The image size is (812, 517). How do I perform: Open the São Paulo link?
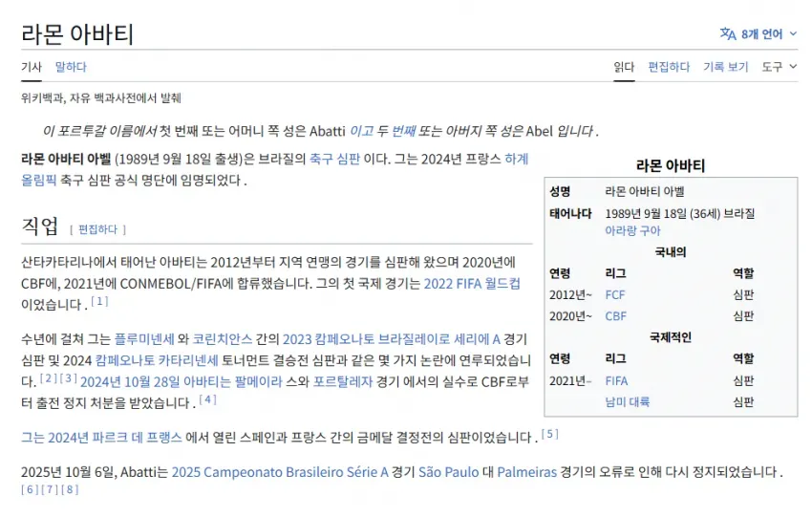448,472
